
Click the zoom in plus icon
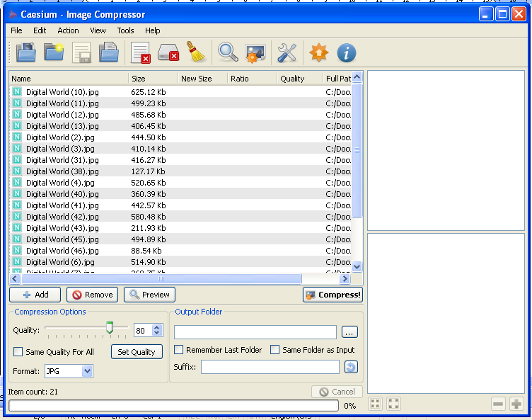[516, 404]
